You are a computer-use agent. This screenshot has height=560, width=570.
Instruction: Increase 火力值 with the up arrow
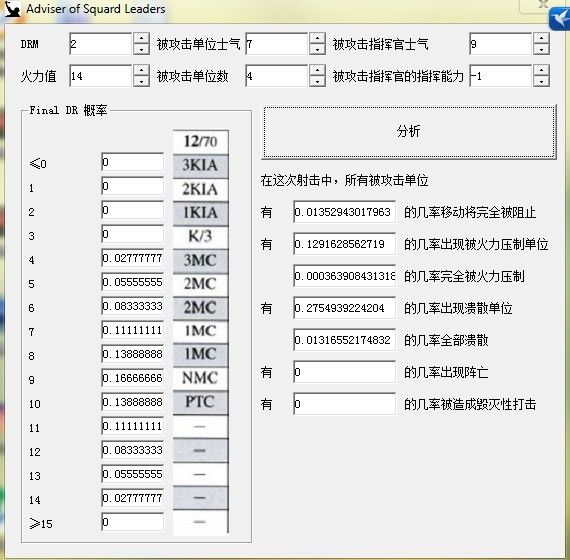141,70
